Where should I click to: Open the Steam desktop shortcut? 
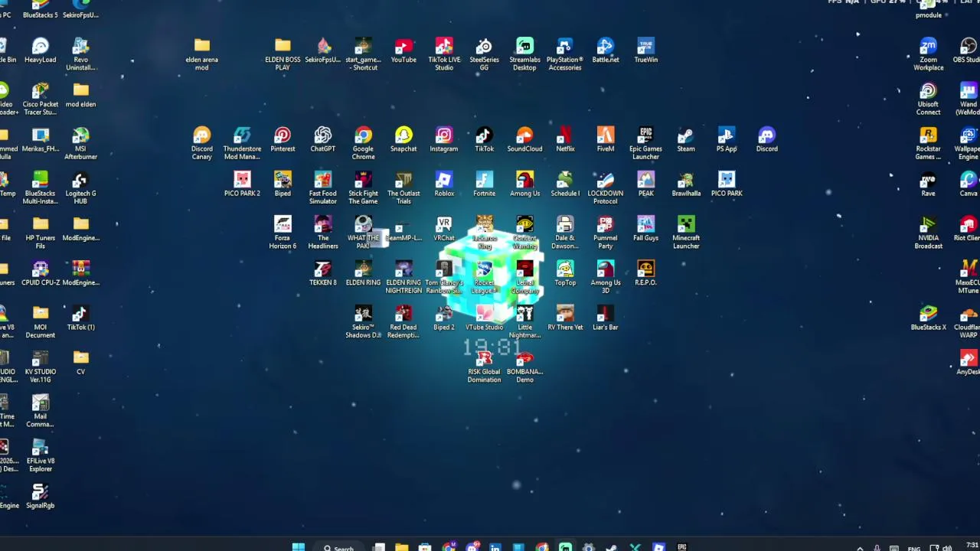[x=686, y=140]
